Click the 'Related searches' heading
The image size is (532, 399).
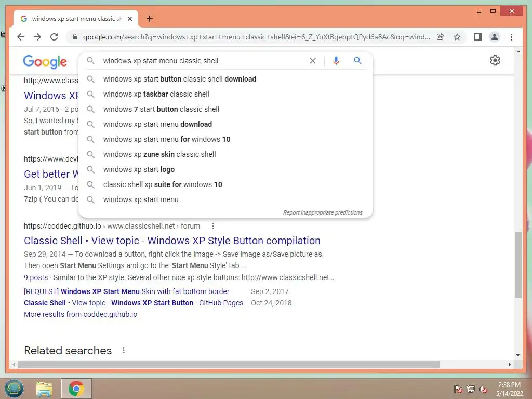[68, 350]
